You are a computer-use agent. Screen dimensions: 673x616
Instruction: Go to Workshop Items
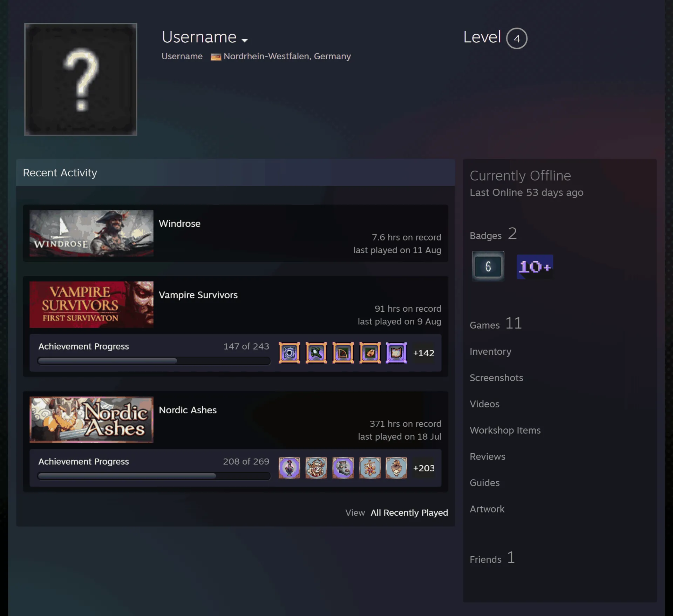[505, 430]
